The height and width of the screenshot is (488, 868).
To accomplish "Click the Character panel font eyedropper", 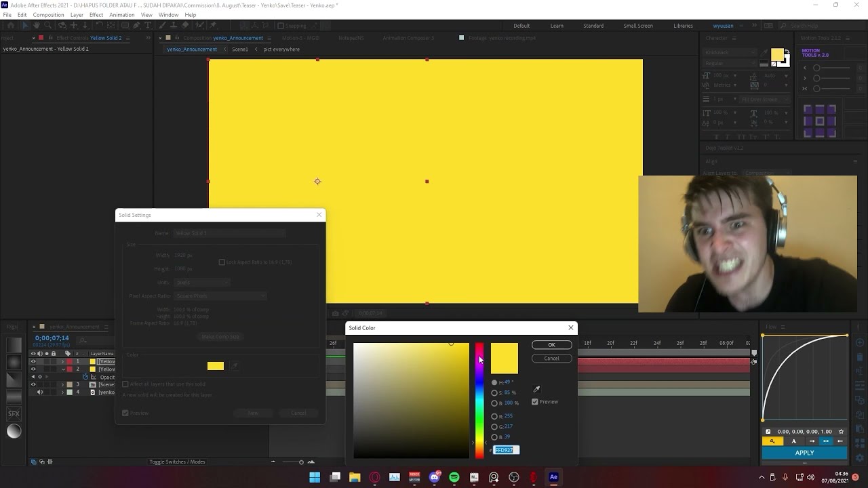I will (764, 52).
